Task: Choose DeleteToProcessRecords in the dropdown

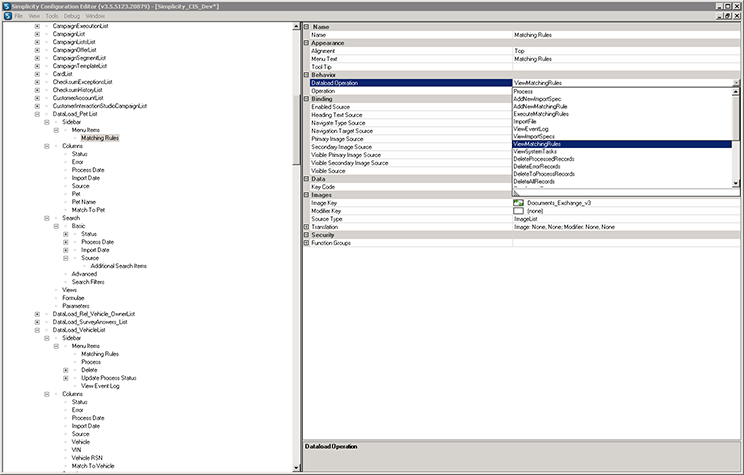Action: 622,174
